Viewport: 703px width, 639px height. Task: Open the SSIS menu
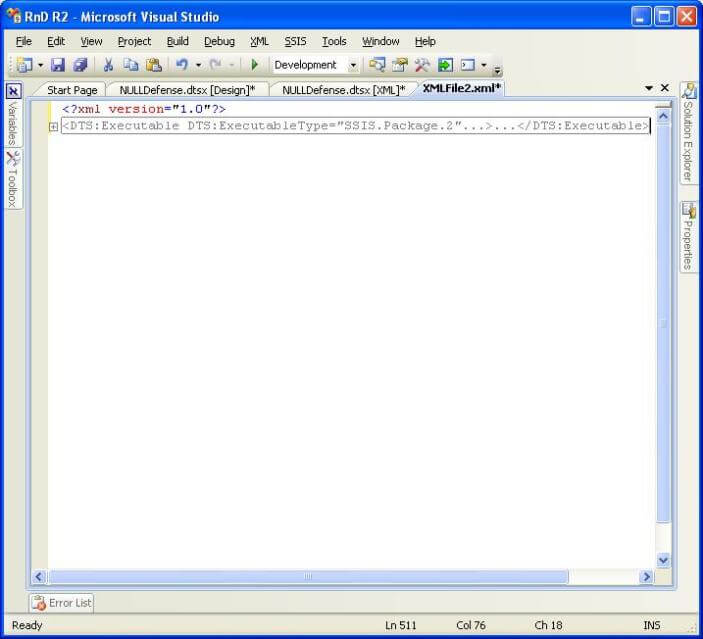click(x=295, y=41)
